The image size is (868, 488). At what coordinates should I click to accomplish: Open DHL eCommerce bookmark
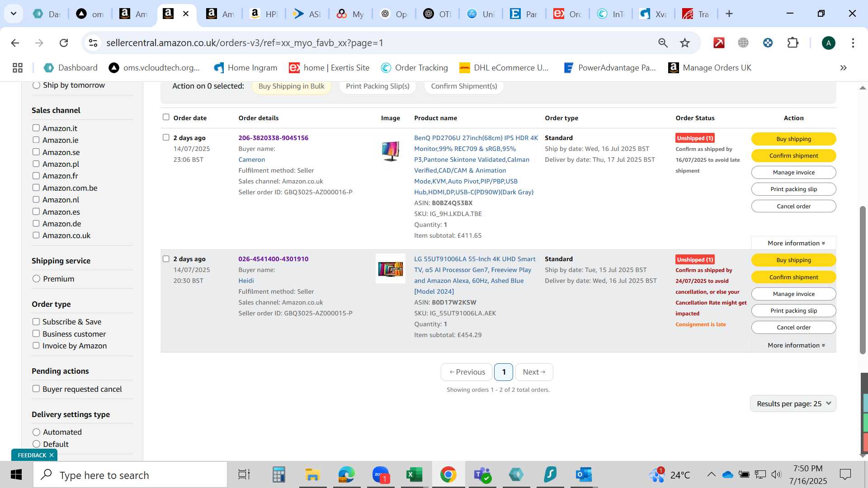(x=504, y=68)
